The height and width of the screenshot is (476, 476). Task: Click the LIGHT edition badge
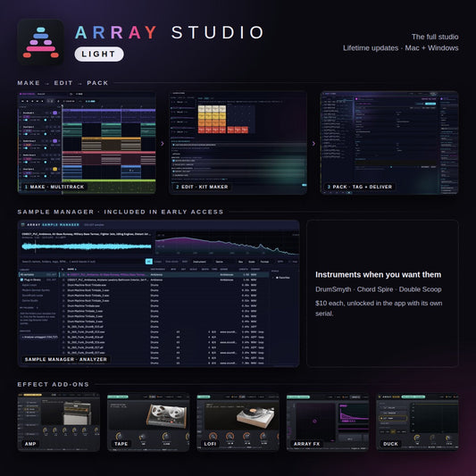pos(99,54)
